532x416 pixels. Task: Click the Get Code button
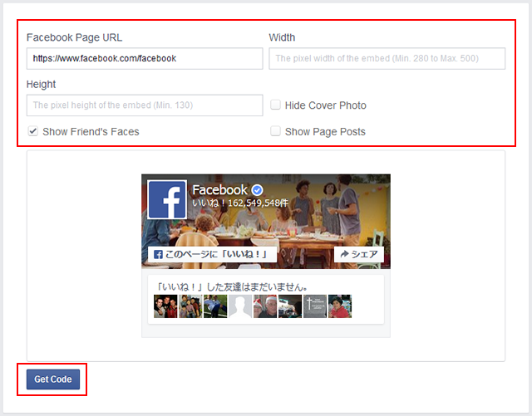point(53,379)
